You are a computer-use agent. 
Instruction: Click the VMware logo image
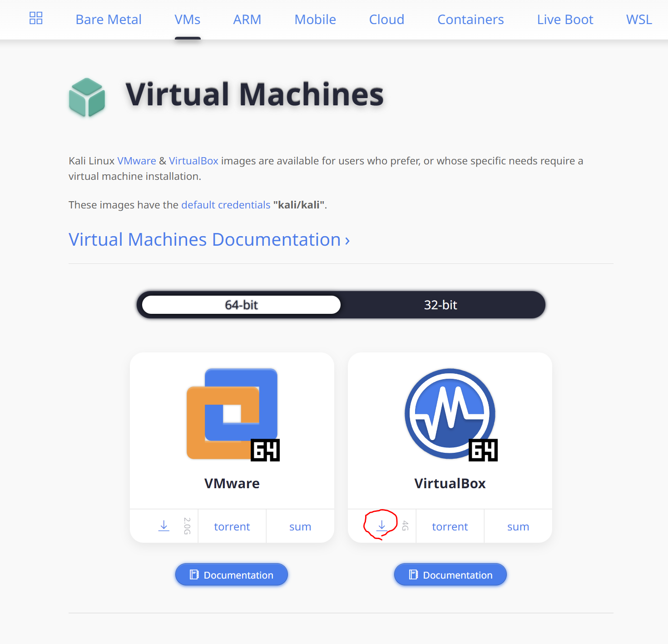pyautogui.click(x=233, y=415)
